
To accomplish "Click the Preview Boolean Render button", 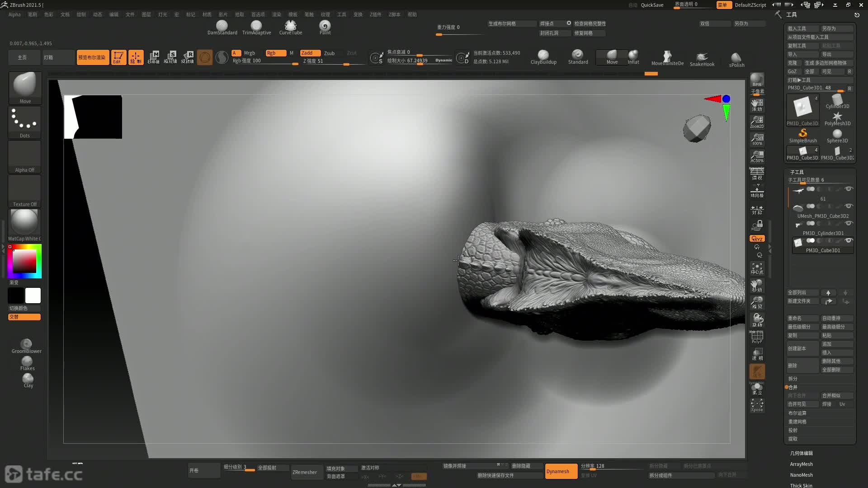I will (93, 57).
